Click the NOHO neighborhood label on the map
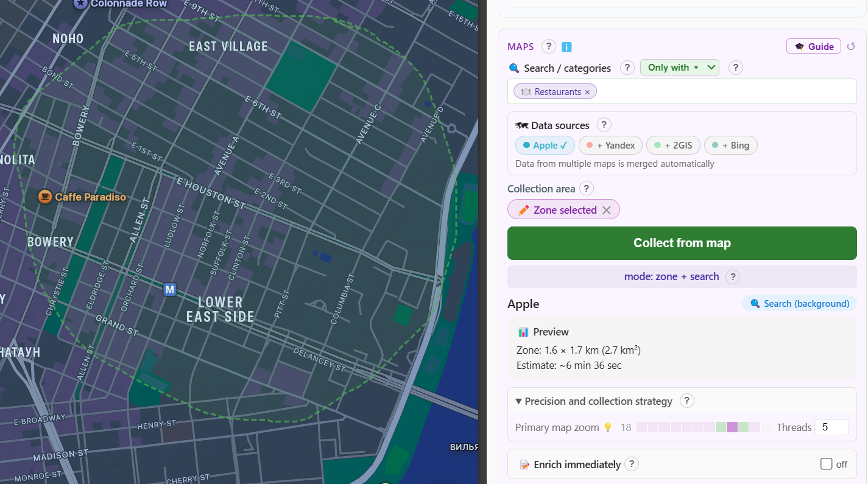868x484 pixels. (68, 39)
